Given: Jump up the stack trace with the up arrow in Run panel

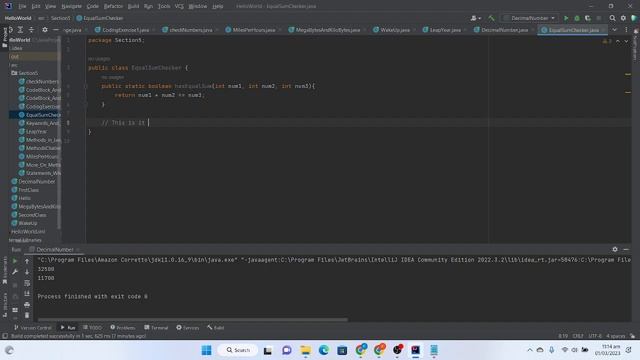Looking at the screenshot, I should click(x=27, y=261).
